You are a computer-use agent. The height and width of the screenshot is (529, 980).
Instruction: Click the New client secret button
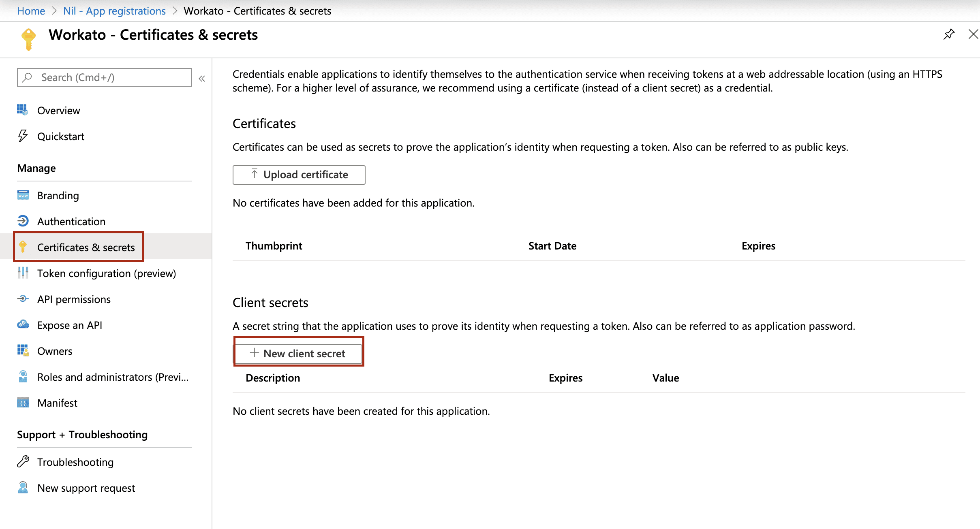tap(299, 354)
